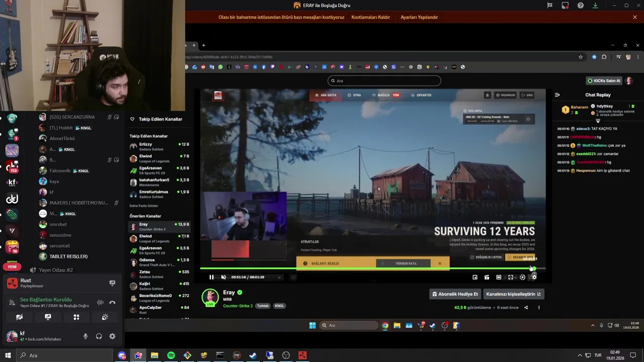This screenshot has height=362, width=644.
Task: Pause the streamed Kick video
Action: coord(211,277)
